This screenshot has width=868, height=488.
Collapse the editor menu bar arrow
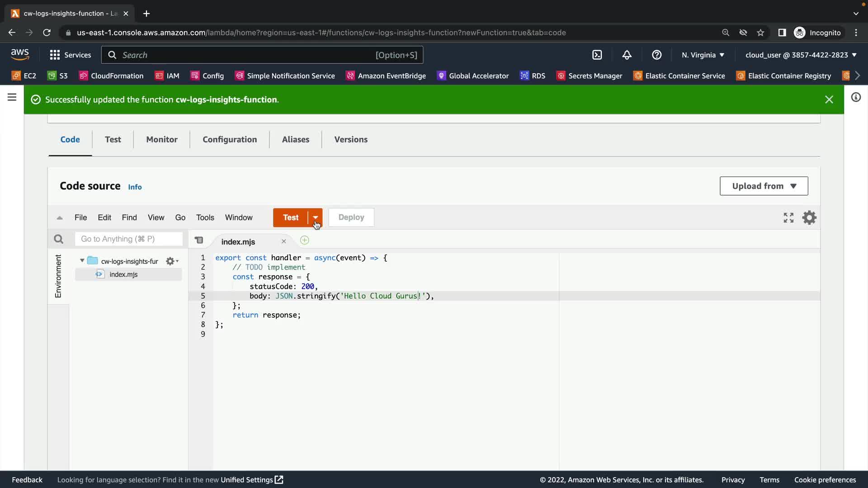point(60,218)
